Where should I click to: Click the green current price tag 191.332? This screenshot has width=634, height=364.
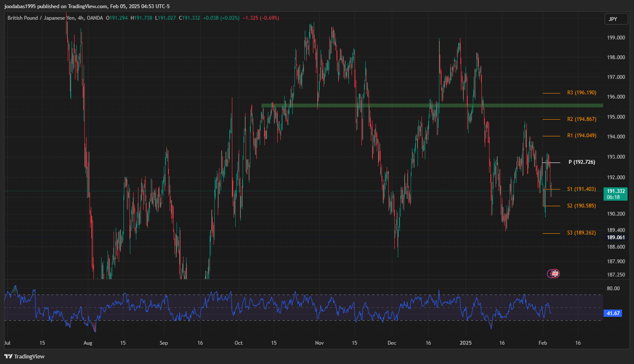click(616, 194)
